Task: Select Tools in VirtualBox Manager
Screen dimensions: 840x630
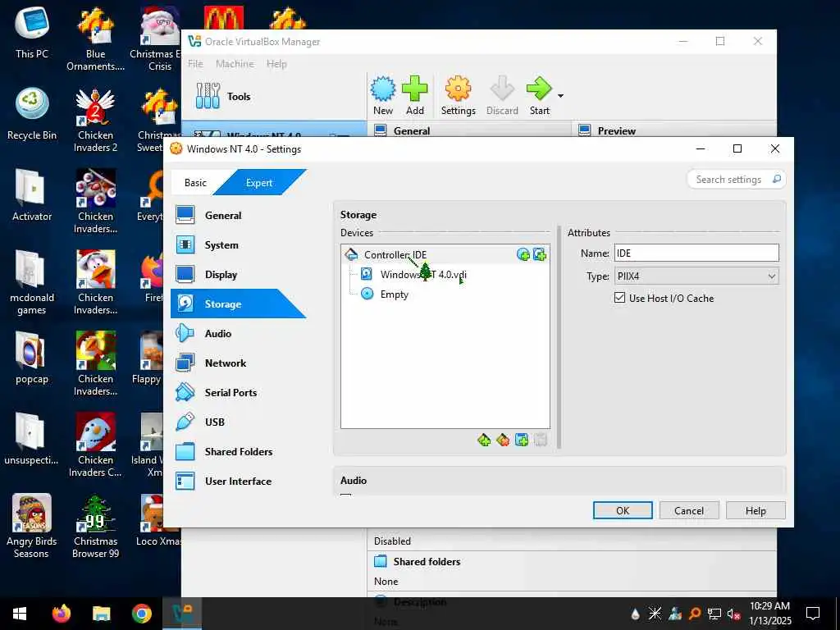Action: click(274, 97)
